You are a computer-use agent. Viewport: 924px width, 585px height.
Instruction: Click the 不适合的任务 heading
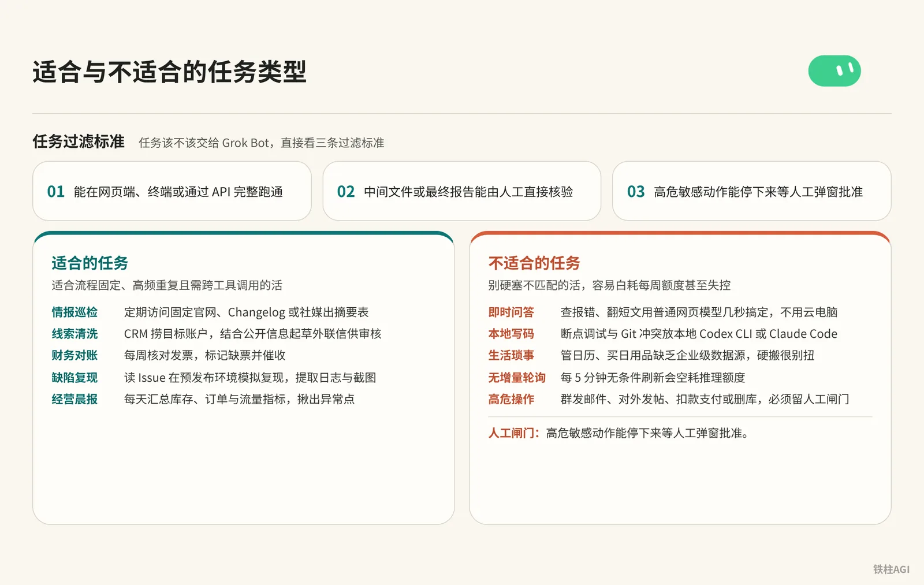tap(534, 263)
